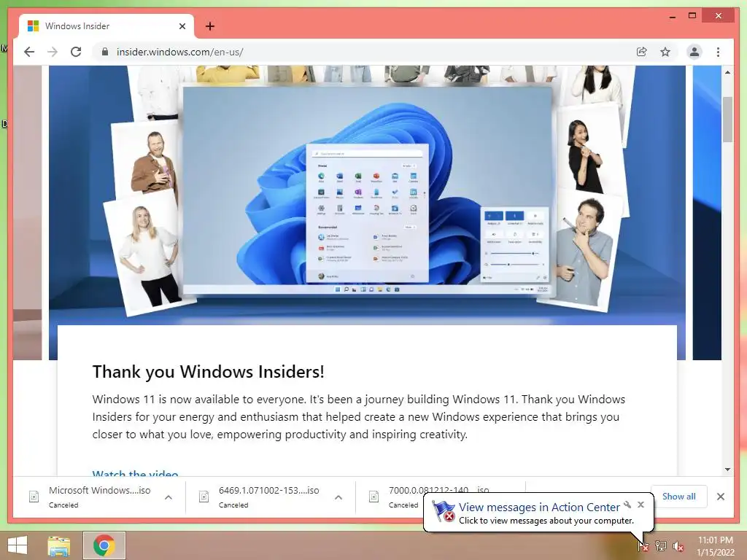Screen dimensions: 747x560
Task: Close the downloads bar
Action: [720, 497]
